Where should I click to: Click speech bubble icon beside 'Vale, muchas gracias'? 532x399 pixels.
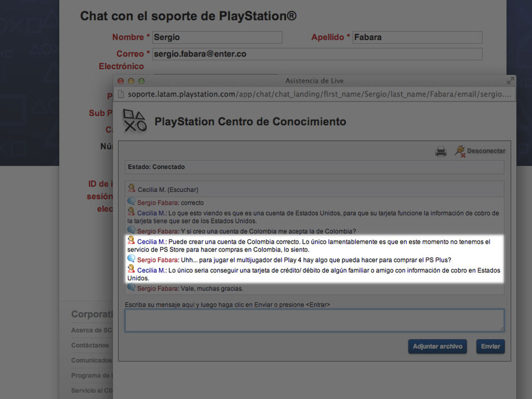pyautogui.click(x=131, y=287)
